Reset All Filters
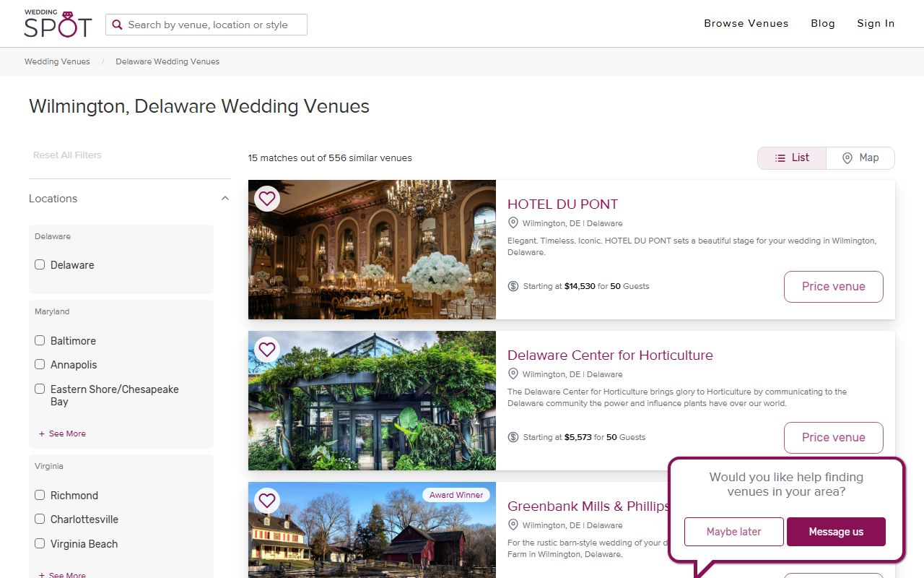Screen dimensions: 924x578 (x=67, y=155)
